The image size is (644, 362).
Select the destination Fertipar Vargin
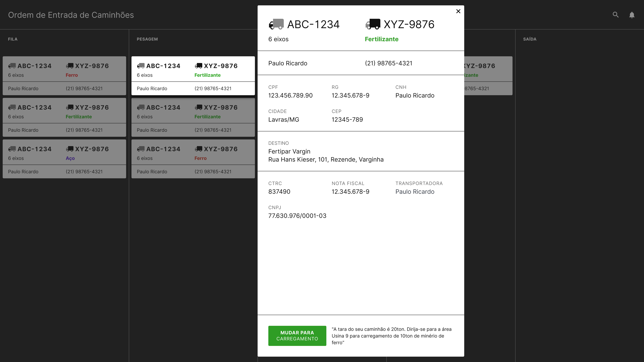[289, 151]
